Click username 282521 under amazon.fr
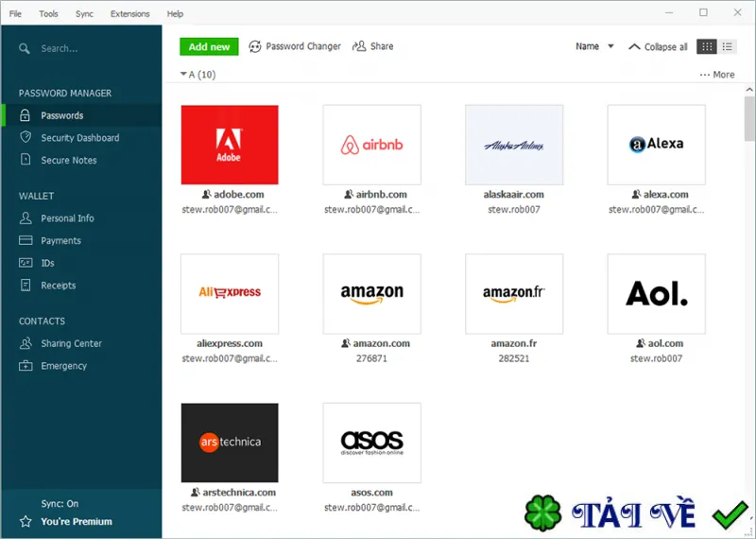This screenshot has width=756, height=539. 514,358
